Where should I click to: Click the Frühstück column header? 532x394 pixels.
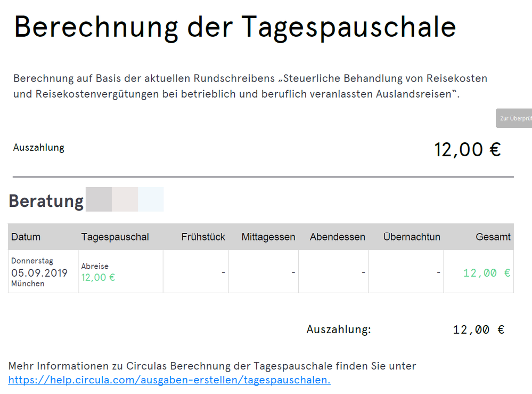point(203,237)
